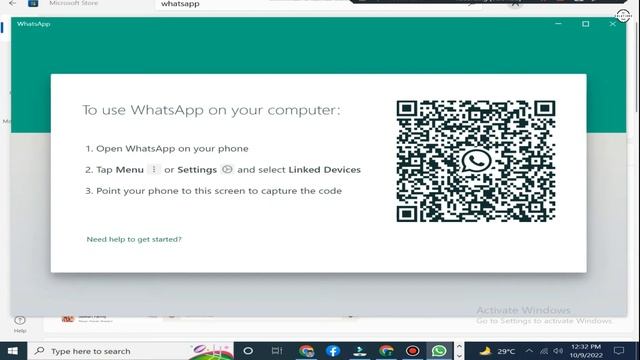The width and height of the screenshot is (640, 360).
Task: Launch Facebook from the taskbar
Action: 333,351
